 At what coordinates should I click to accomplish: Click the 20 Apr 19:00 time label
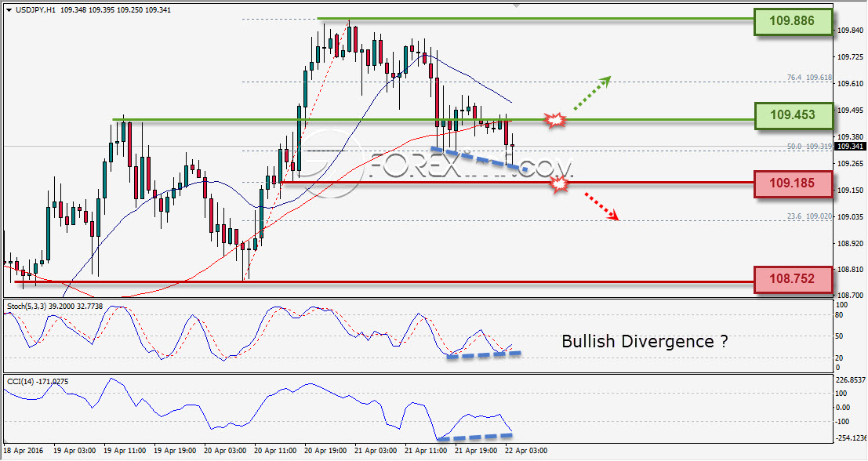[x=326, y=451]
